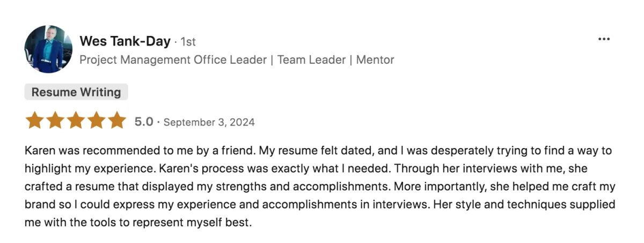Click the fifth rating star

pos(116,121)
